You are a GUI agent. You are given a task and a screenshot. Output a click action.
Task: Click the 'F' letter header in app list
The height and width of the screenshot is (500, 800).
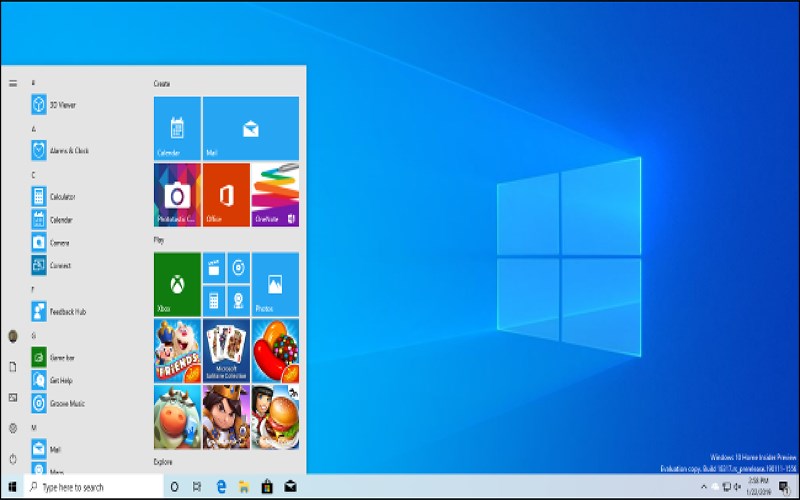33,290
